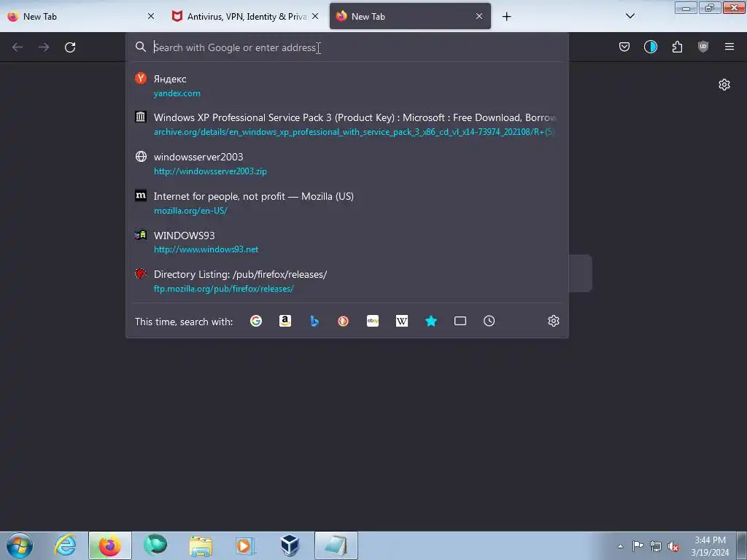Open the Directory Listing firefox releases suggestion
Viewport: 747px width, 560px height.
(x=347, y=281)
